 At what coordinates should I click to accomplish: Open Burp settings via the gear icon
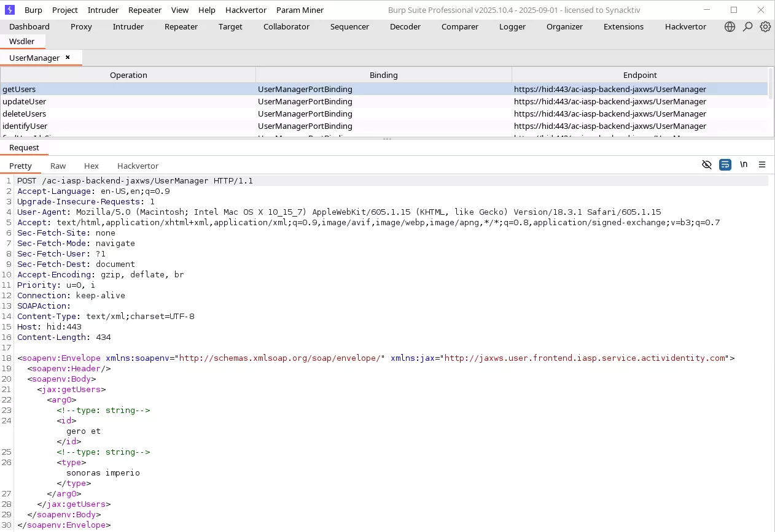tap(765, 26)
